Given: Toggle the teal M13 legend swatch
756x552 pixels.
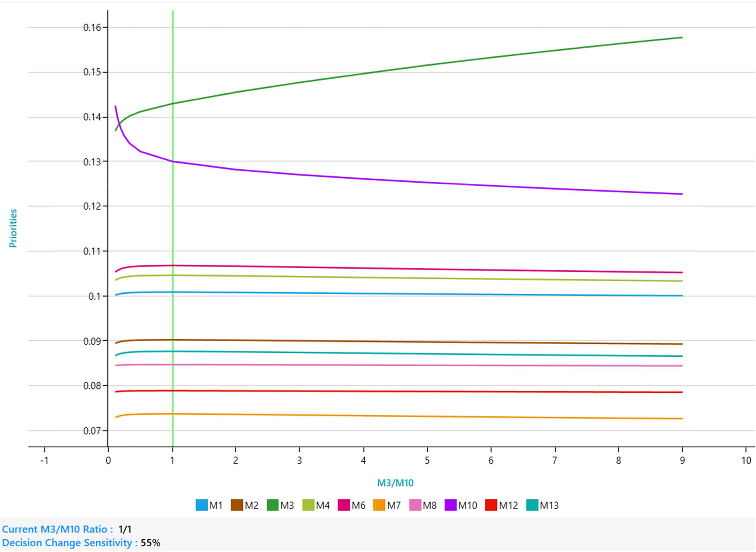Looking at the screenshot, I should point(532,505).
